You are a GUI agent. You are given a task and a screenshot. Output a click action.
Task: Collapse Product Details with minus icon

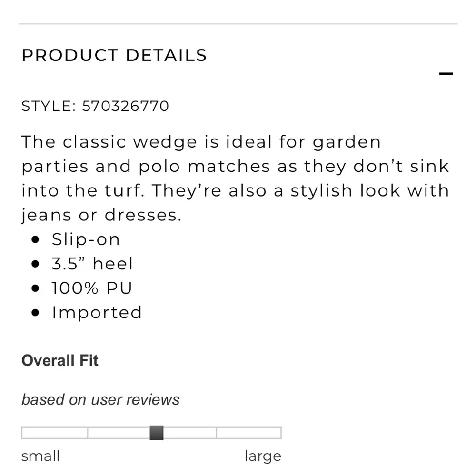446,73
